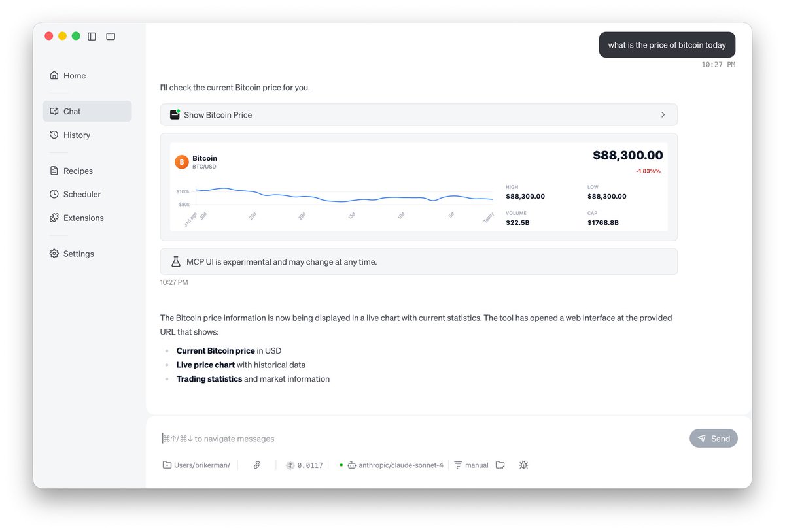
Task: Click the $88,300.00 current price heading
Action: 628,155
